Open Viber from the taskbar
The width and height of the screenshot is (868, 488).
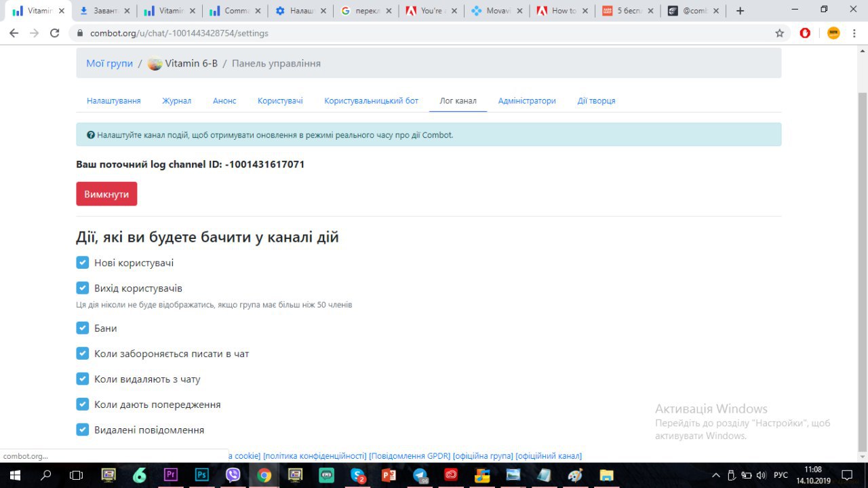click(233, 475)
